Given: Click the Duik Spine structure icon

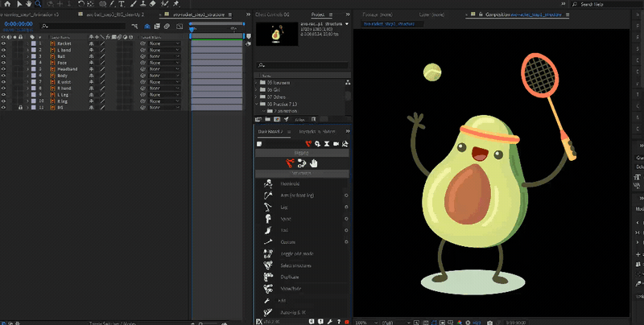Looking at the screenshot, I should [x=268, y=218].
